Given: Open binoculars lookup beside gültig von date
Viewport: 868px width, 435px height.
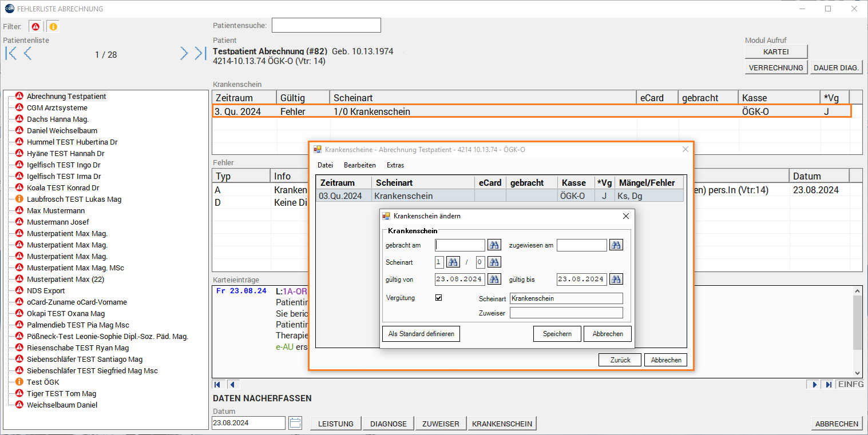Looking at the screenshot, I should pyautogui.click(x=494, y=280).
